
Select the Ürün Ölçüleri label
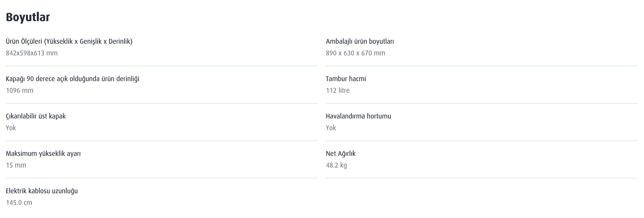[69, 41]
